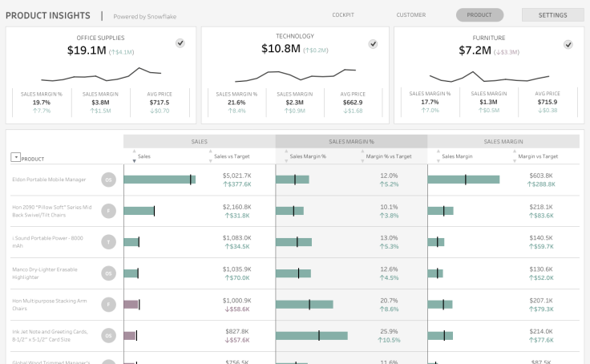Switch to the Customer tab
The height and width of the screenshot is (364, 590).
(410, 15)
